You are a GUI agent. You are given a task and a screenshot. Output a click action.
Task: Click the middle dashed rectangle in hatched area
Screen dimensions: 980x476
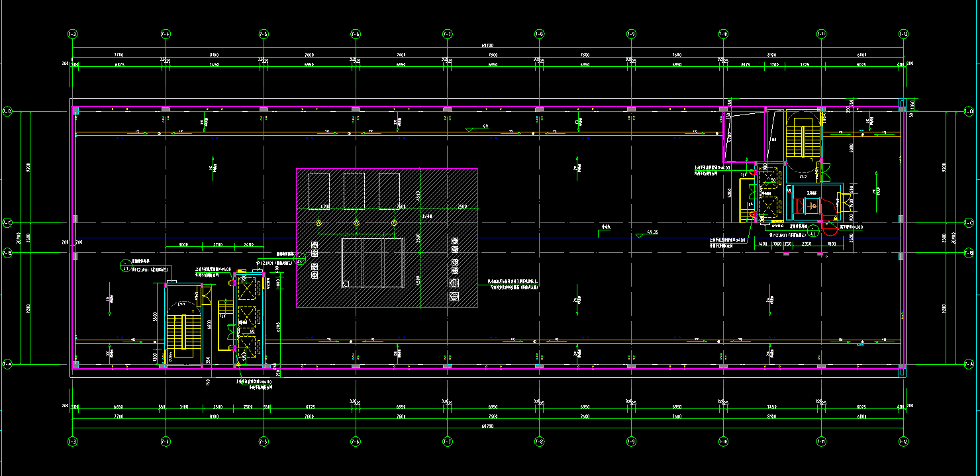point(354,190)
